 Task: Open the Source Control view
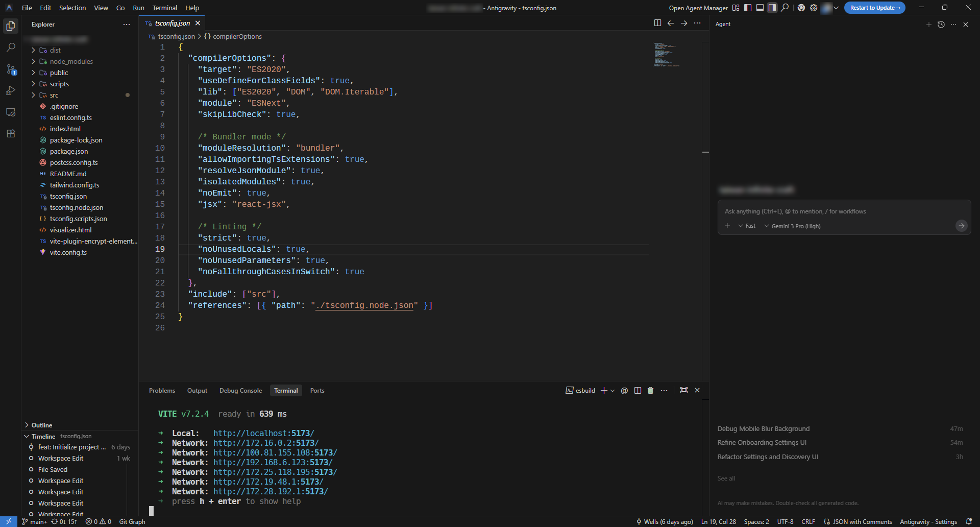click(11, 69)
